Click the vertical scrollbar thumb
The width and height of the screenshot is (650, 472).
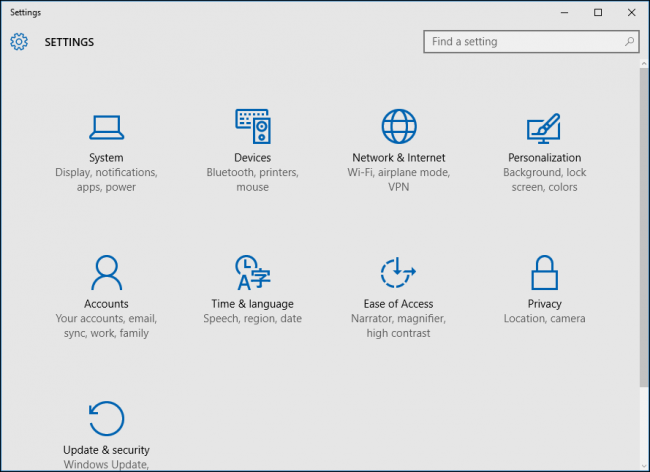[644, 228]
